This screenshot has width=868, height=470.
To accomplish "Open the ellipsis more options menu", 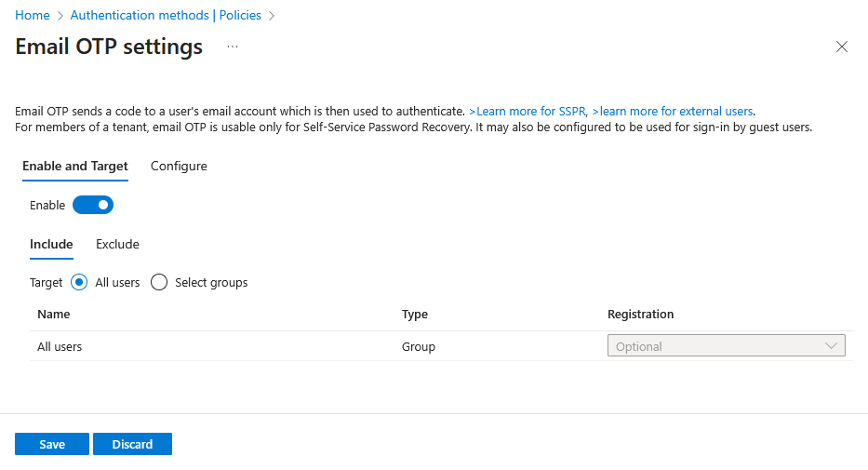I will tap(233, 47).
